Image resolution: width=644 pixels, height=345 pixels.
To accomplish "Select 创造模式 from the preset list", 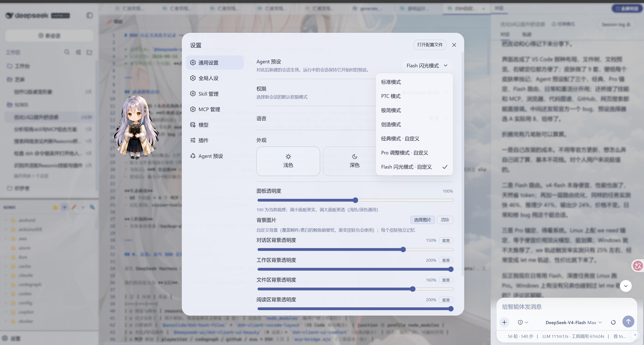I will click(x=414, y=124).
